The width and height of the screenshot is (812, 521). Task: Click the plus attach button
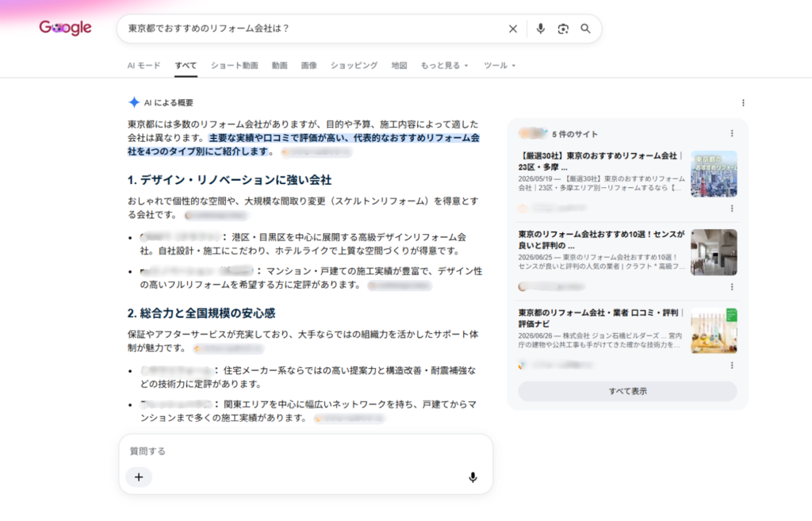coord(139,477)
